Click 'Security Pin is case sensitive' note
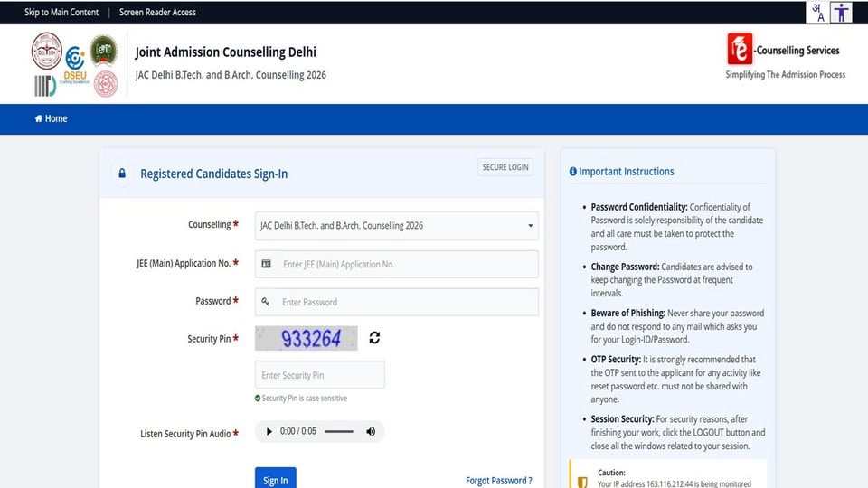This screenshot has height=488, width=868. [x=304, y=399]
